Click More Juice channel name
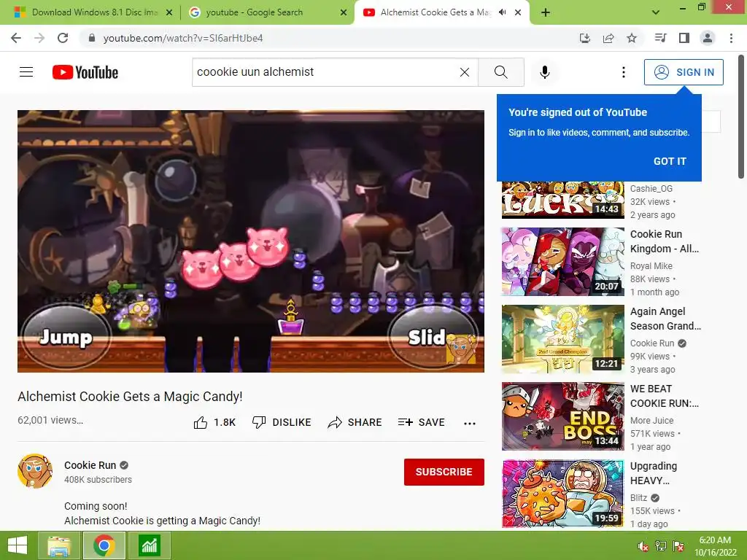The image size is (747, 560). 651,421
